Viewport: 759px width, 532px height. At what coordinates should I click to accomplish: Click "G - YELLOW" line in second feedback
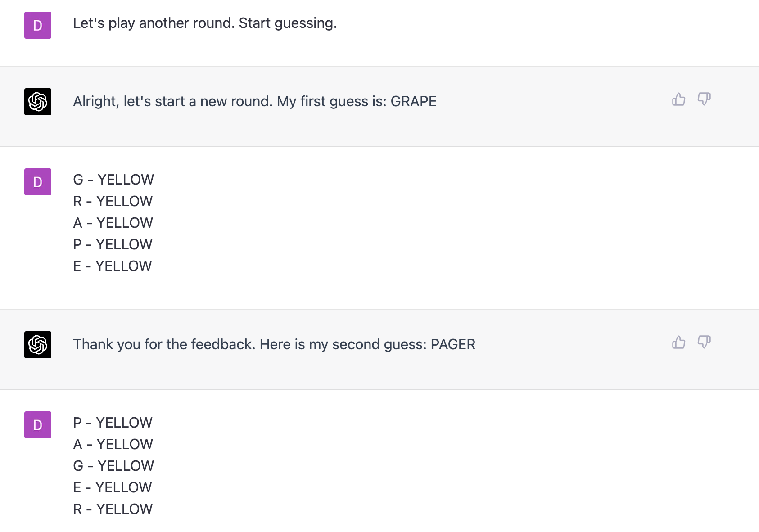coord(113,466)
